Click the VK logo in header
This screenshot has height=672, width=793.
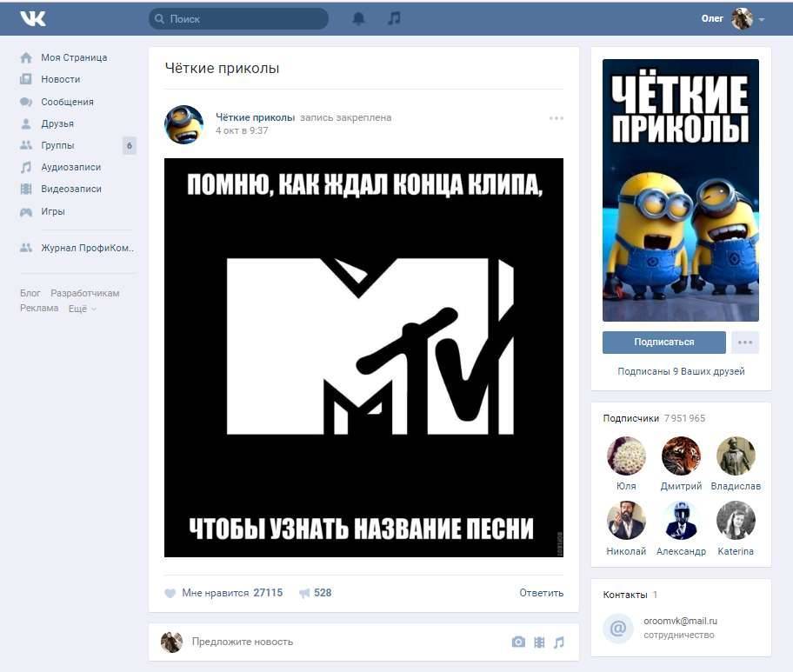click(33, 18)
